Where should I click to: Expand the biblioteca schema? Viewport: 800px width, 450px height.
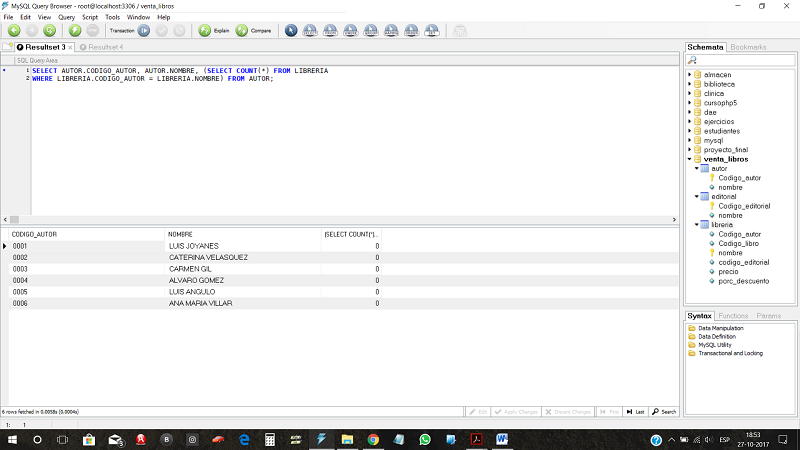[690, 84]
